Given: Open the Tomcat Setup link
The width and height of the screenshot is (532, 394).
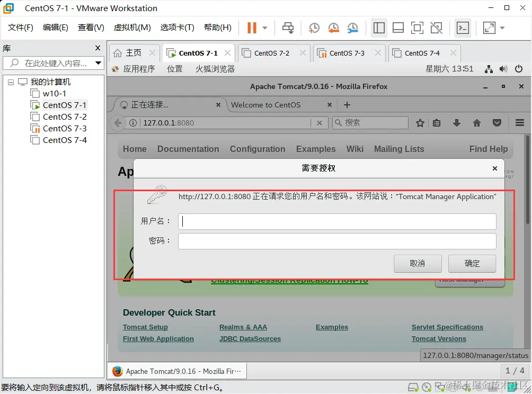Looking at the screenshot, I should tap(145, 327).
